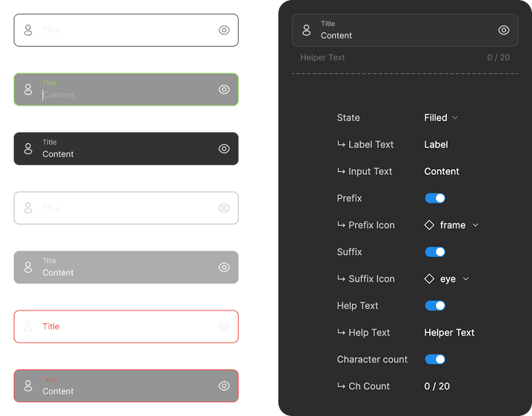Screen dimensions: 532x416
Task: Click the red Title error input field
Action: coord(126,326)
